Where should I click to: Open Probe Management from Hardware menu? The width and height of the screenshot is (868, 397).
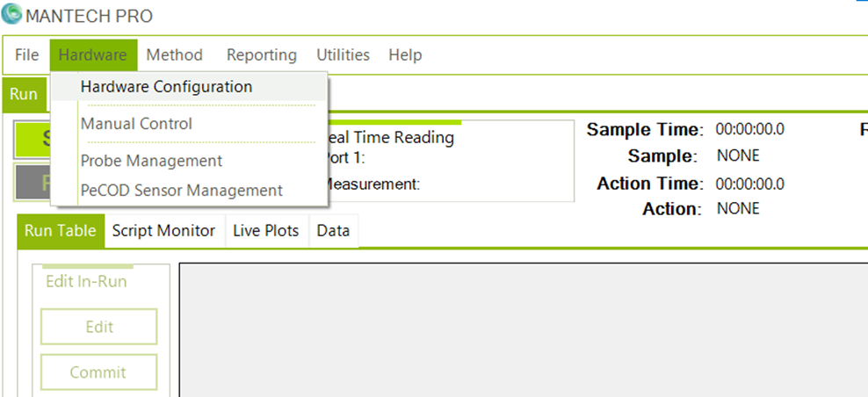(x=151, y=161)
